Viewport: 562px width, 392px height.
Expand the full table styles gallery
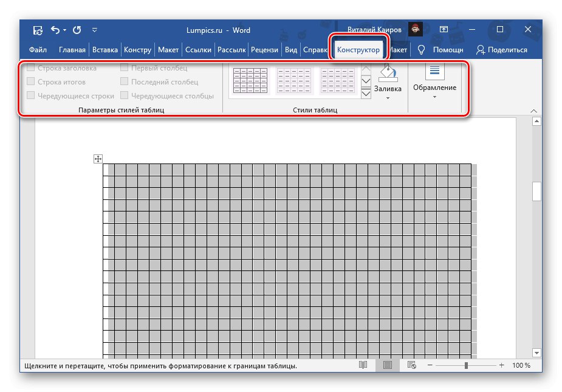pyautogui.click(x=366, y=94)
